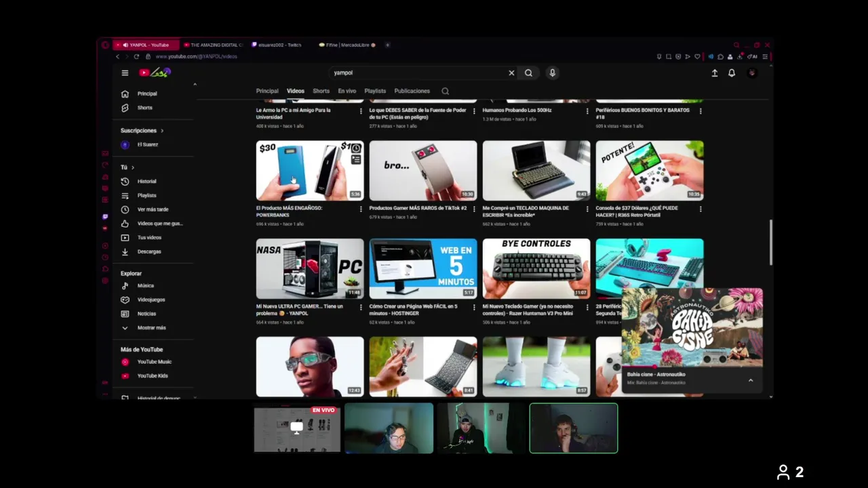Click the Bahía cisne mini player progress bar
The height and width of the screenshot is (488, 868).
coord(692,366)
